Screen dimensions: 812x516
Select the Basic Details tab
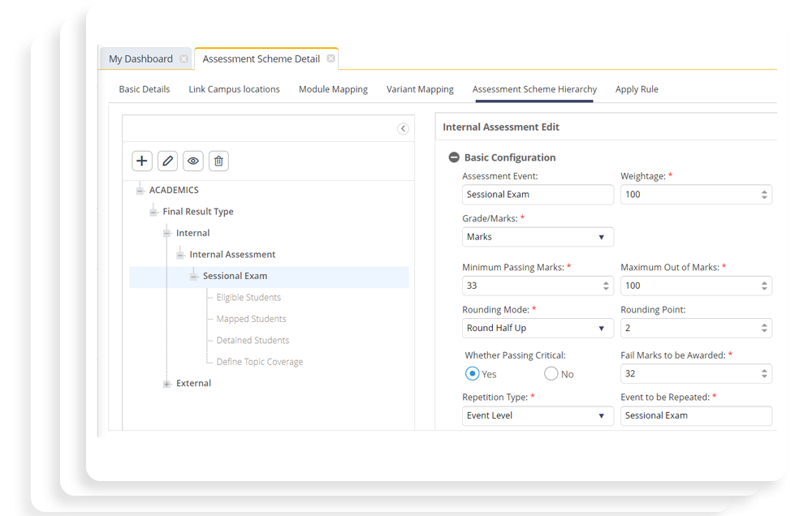tap(144, 89)
